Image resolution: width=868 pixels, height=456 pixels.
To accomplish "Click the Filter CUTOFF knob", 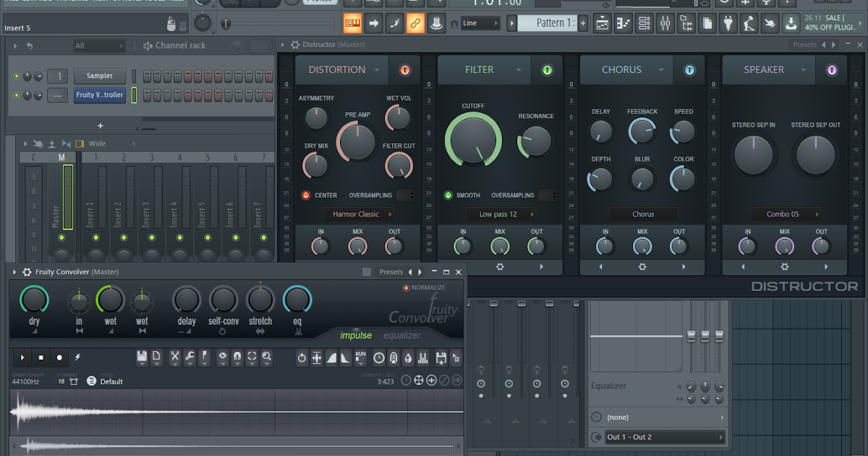I will pos(474,138).
